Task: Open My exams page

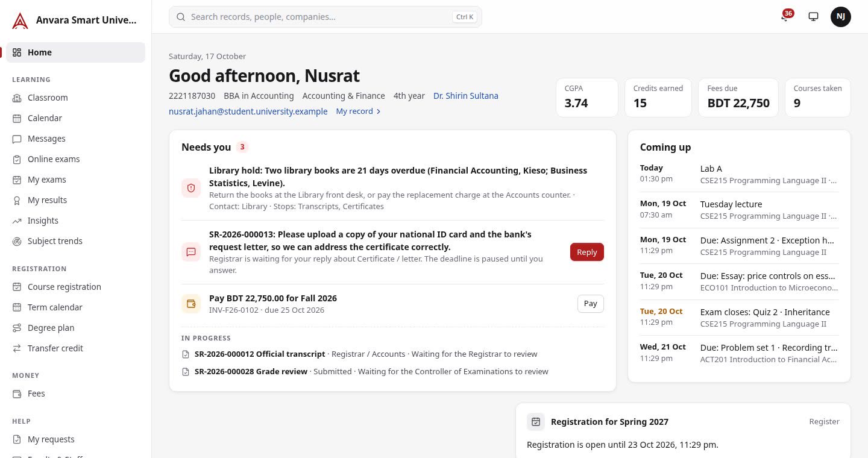Action: pos(76,180)
